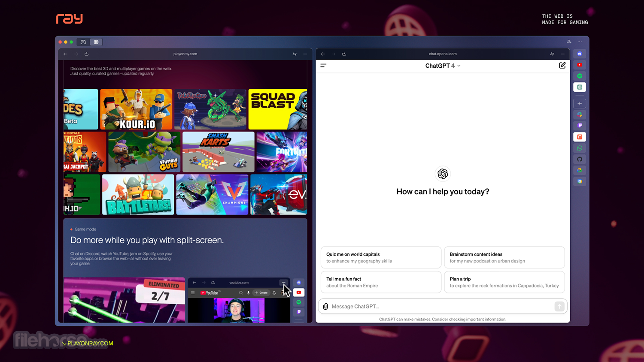Click the ray logo at top left

(x=70, y=18)
